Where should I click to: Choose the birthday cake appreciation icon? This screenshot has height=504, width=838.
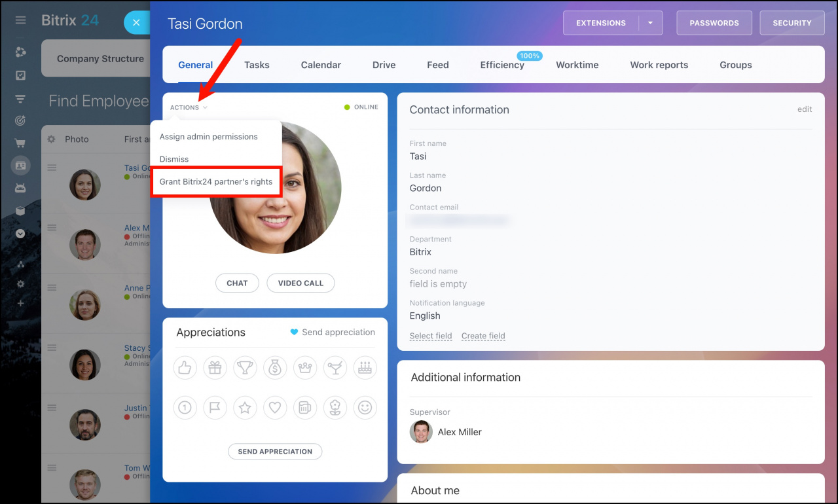365,368
